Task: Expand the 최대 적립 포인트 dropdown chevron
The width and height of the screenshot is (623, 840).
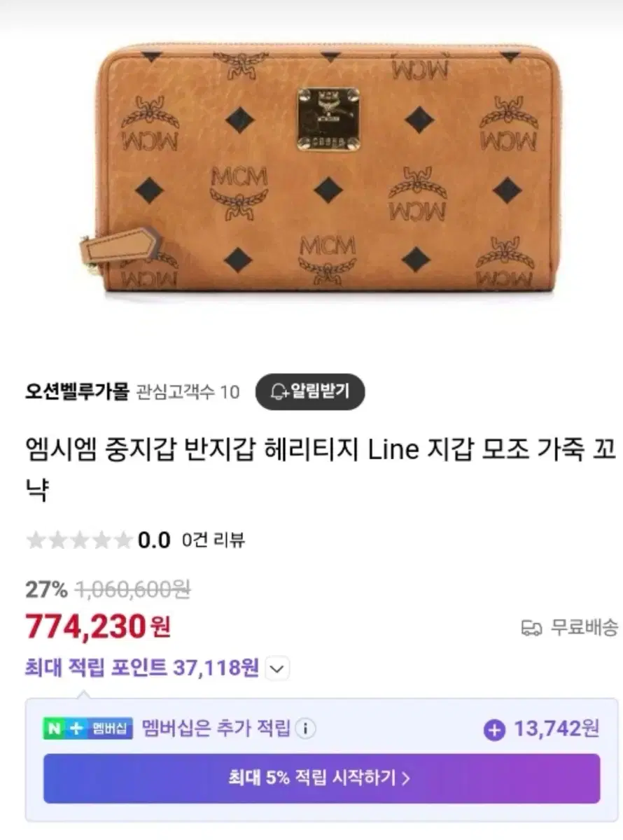Action: click(277, 668)
